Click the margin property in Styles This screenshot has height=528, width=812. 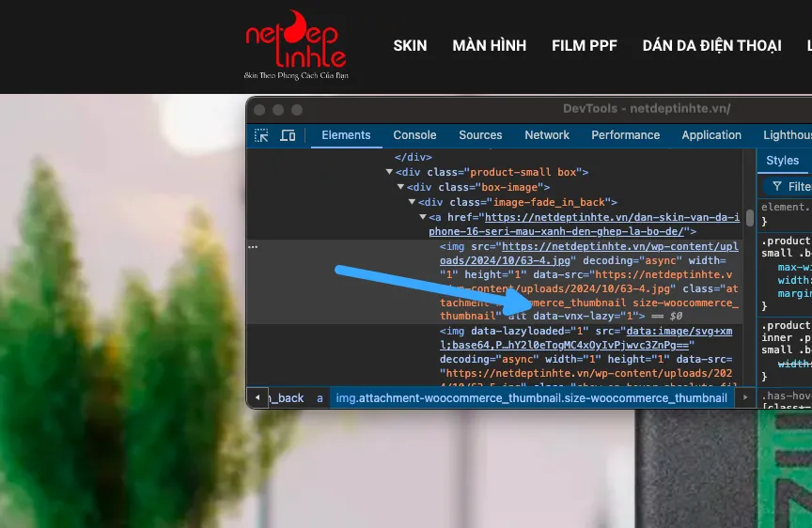794,293
